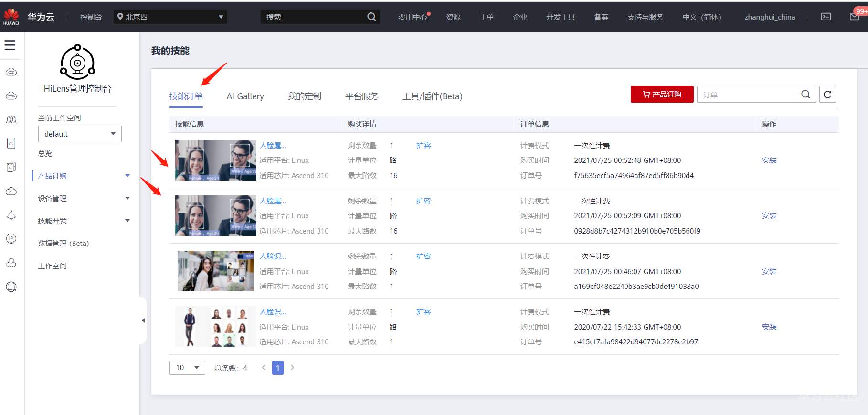Open the default workspace dropdown
This screenshot has height=415, width=868.
coord(80,134)
